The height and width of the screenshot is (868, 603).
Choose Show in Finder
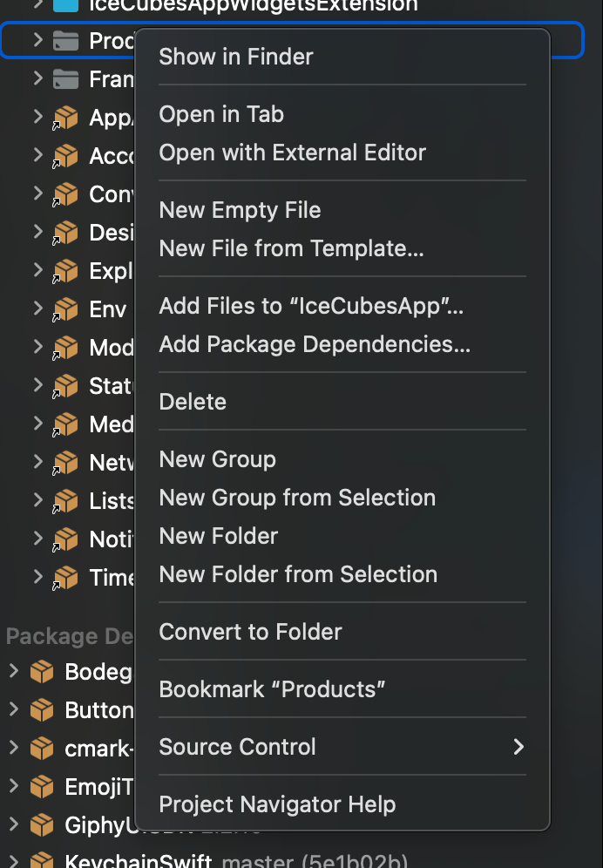[x=236, y=57]
